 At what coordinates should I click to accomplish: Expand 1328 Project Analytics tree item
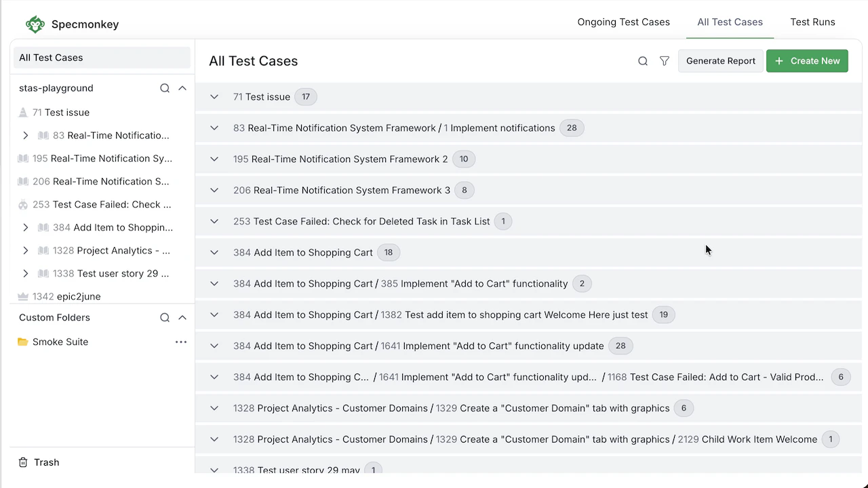point(26,251)
